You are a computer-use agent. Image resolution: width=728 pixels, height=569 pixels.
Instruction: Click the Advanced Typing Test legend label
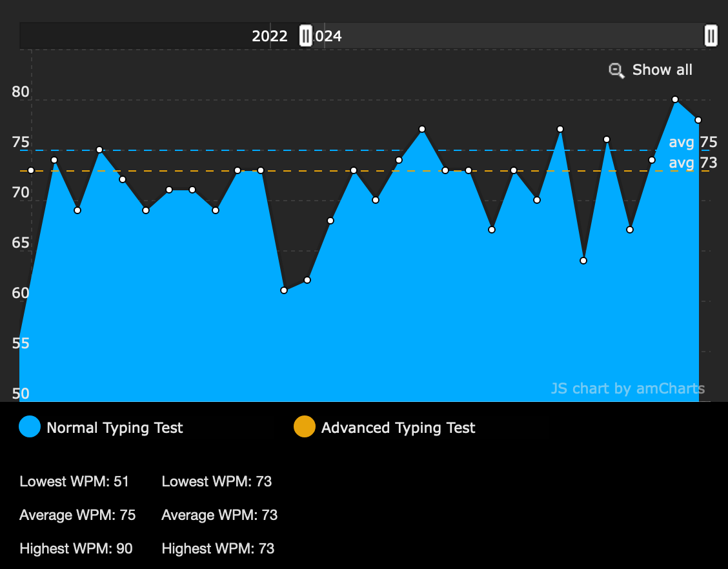click(x=398, y=428)
